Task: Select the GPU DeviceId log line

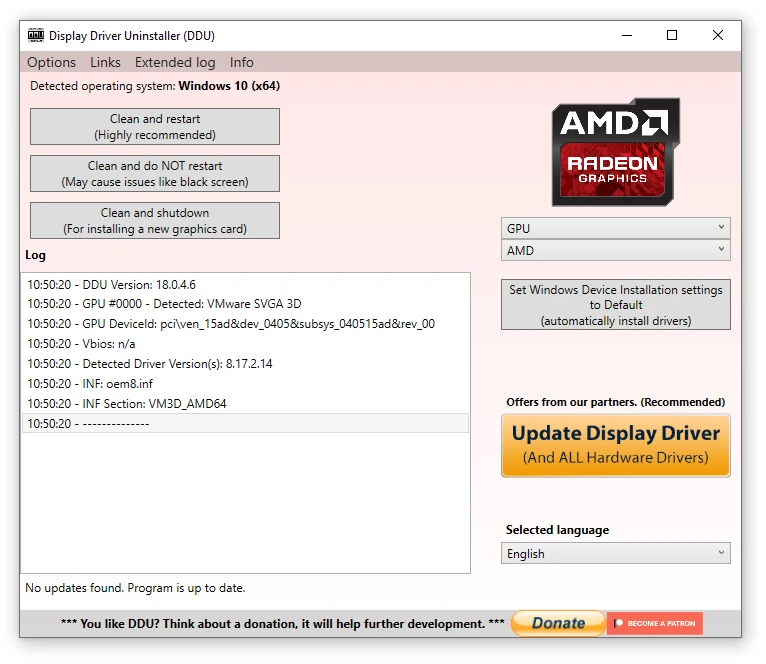Action: [245, 324]
